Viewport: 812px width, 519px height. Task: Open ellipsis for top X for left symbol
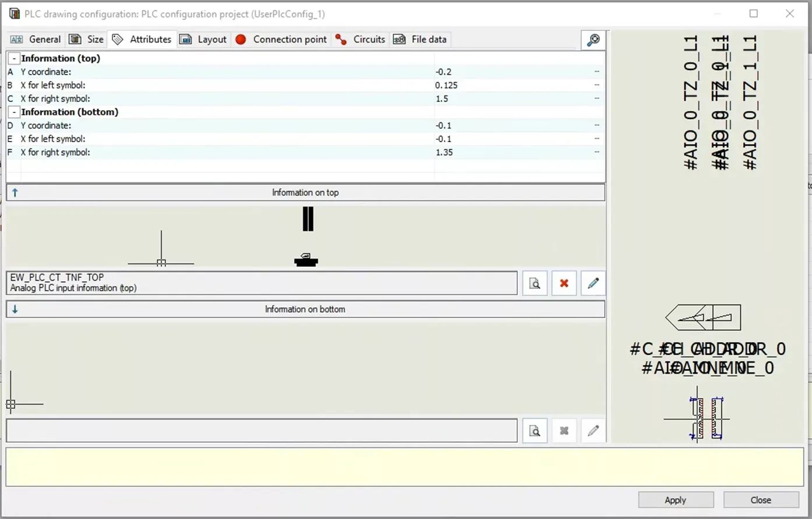coord(597,85)
